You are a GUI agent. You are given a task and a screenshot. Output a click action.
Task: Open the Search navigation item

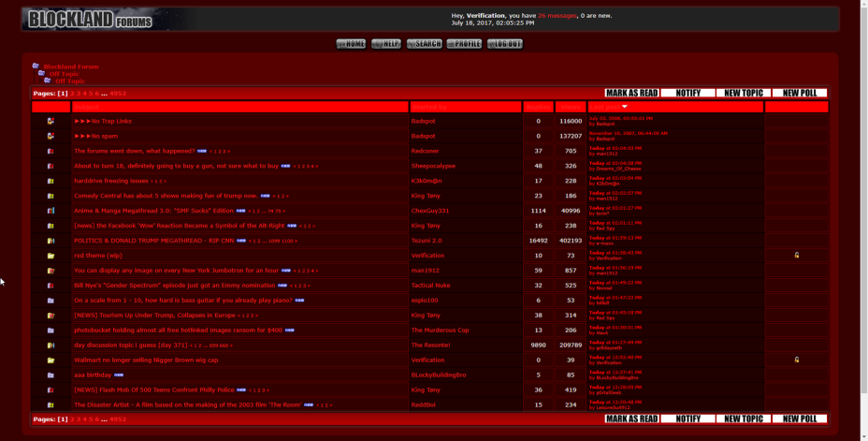pos(424,44)
